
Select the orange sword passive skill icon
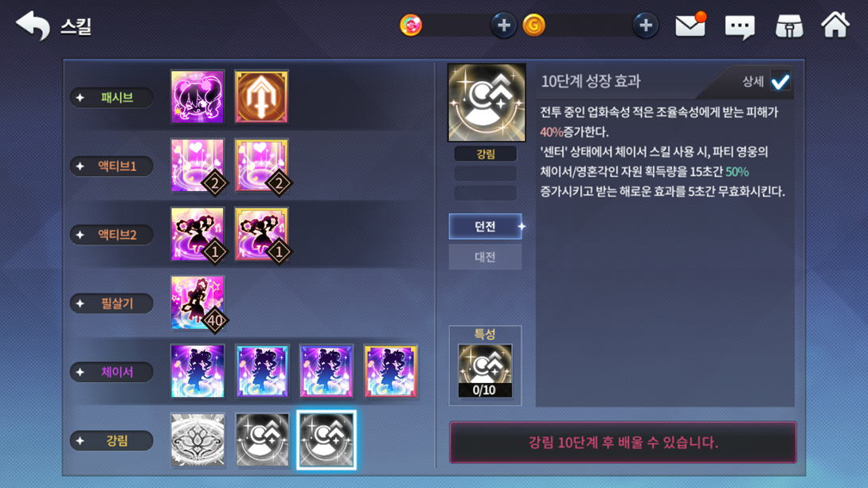[x=261, y=96]
